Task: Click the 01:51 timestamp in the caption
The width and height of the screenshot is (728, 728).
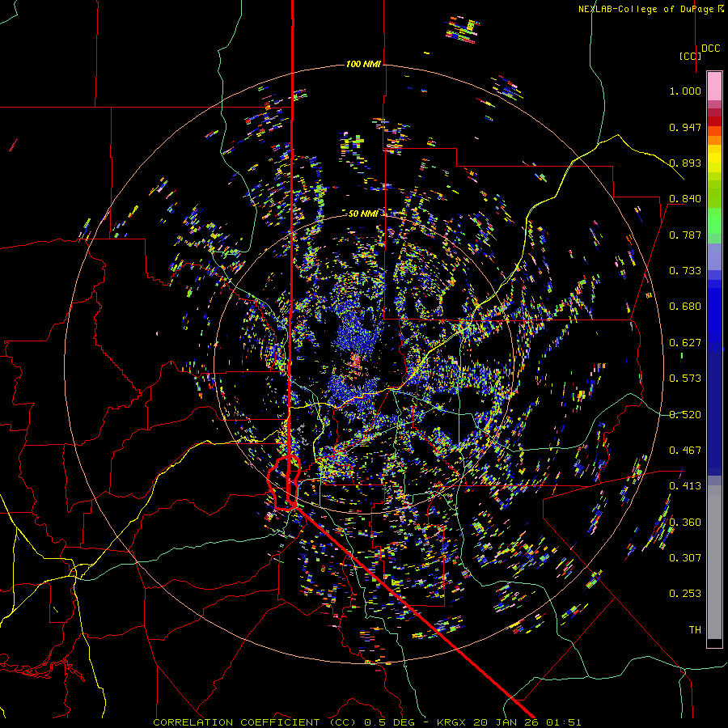Action: pyautogui.click(x=564, y=722)
